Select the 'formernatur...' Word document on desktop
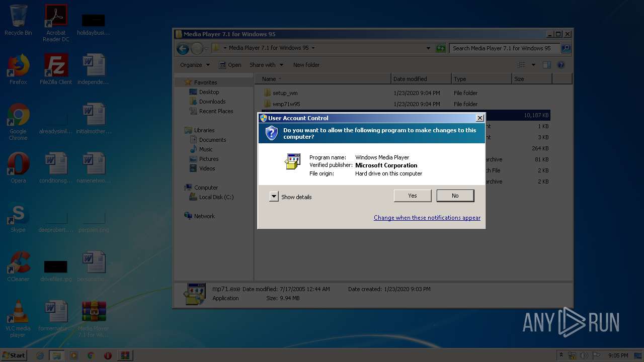The image size is (644, 362). pyautogui.click(x=56, y=316)
